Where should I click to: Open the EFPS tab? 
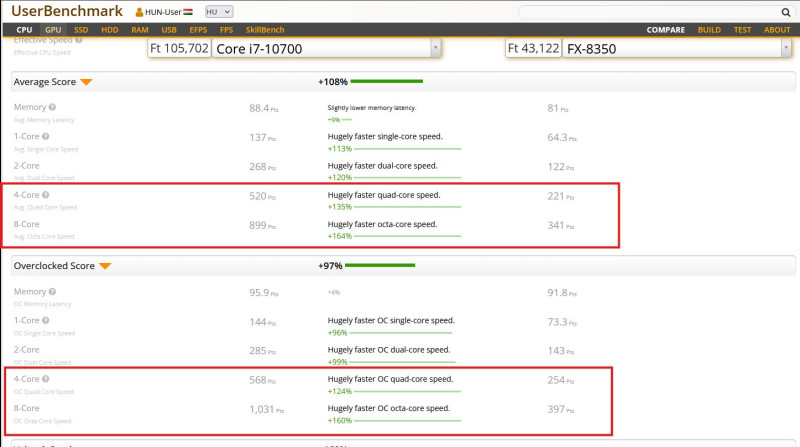click(x=198, y=30)
